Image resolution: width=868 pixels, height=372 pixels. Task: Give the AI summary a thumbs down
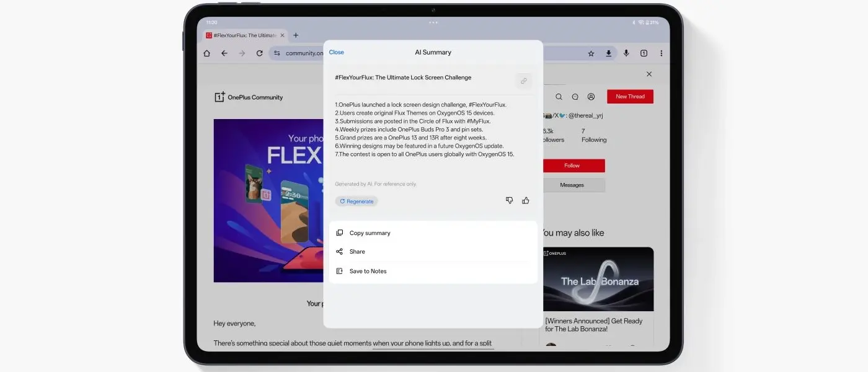coord(510,200)
